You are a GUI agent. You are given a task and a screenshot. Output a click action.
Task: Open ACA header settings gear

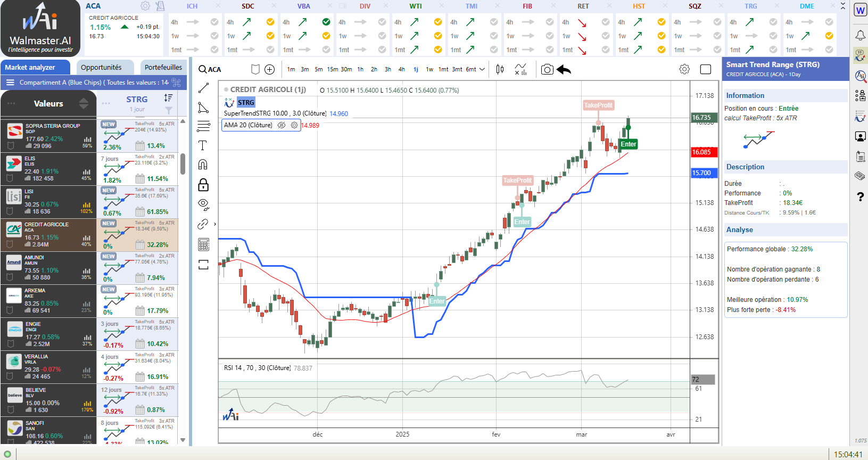tap(145, 6)
